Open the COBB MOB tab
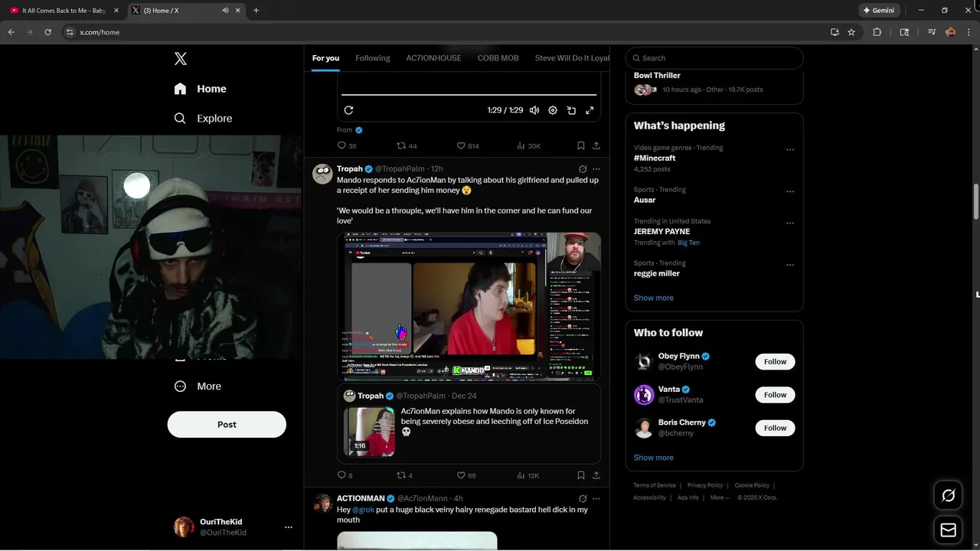This screenshot has height=551, width=980. click(x=498, y=58)
